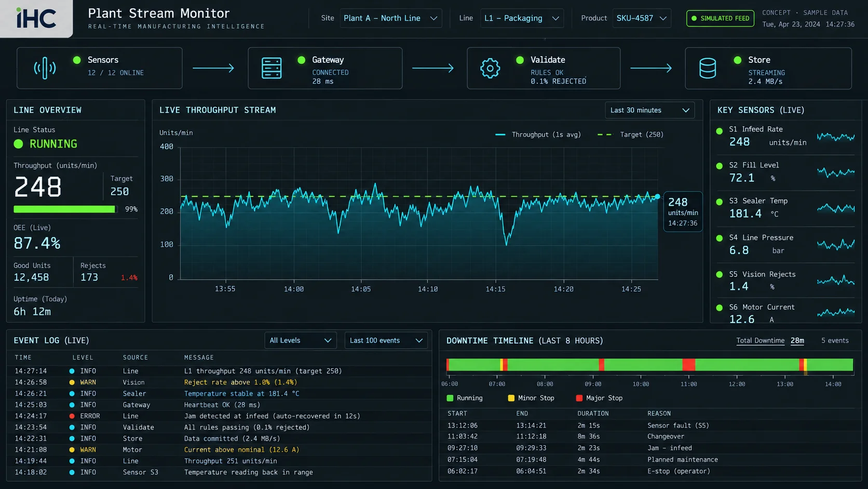This screenshot has height=489, width=868.
Task: Click the S4 Line Pressure status dot
Action: pos(719,238)
